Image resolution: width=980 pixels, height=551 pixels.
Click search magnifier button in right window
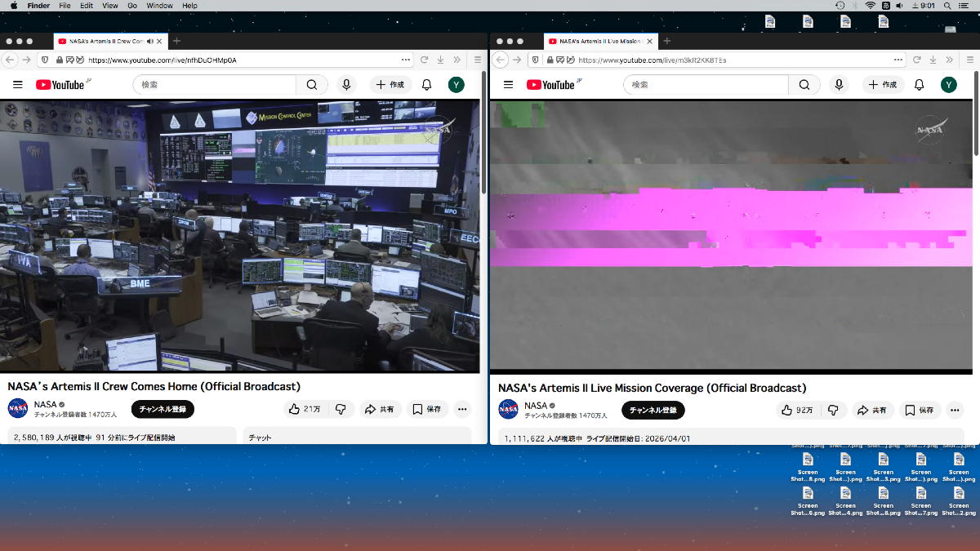pyautogui.click(x=804, y=84)
